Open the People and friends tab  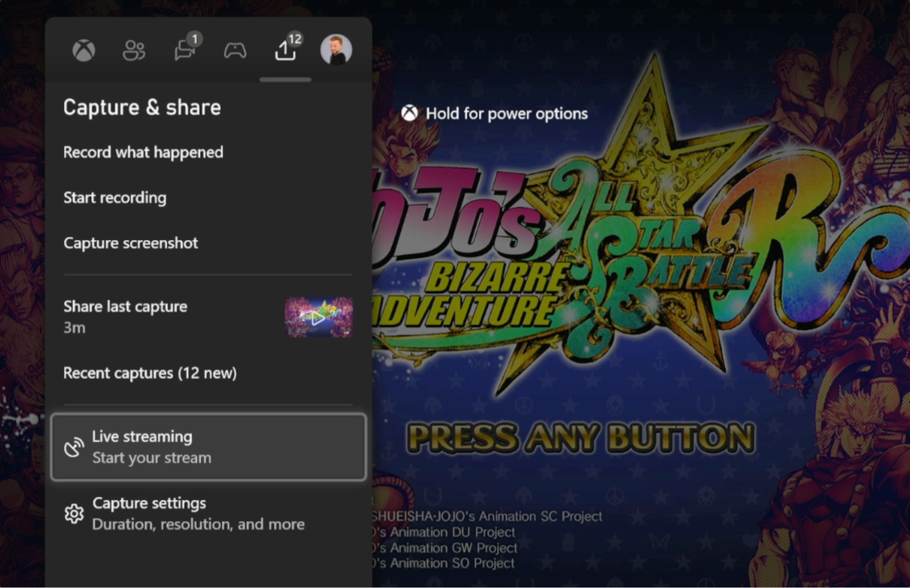pos(134,50)
